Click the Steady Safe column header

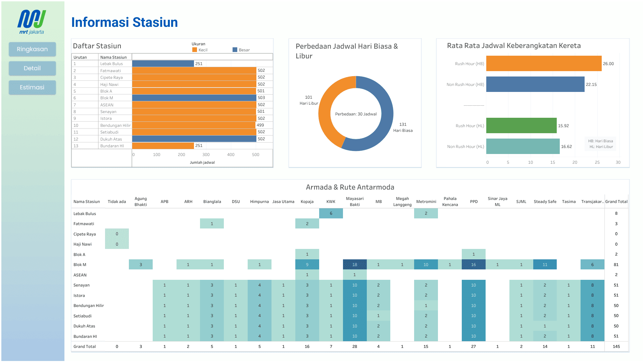click(x=545, y=202)
